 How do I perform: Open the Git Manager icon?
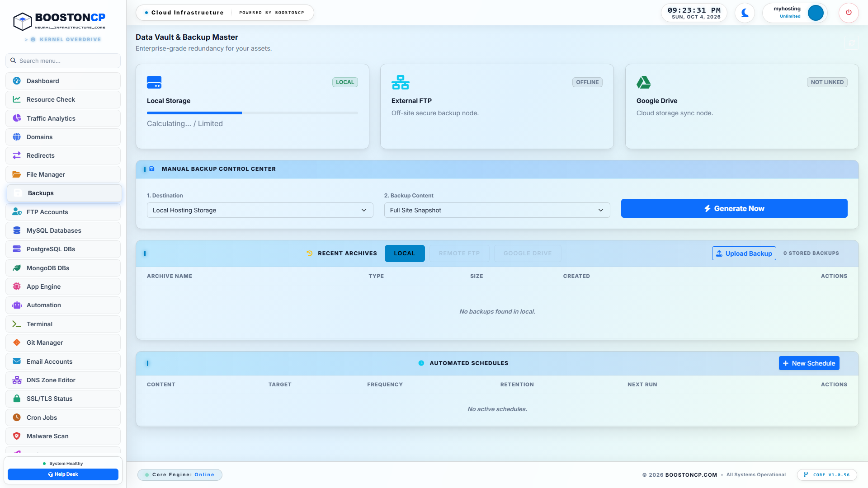coord(17,343)
